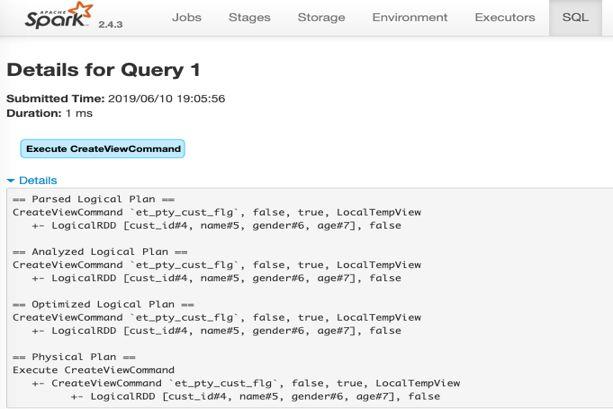The image size is (613, 409).
Task: Click the Execute CreateViewCommand plan node
Action: [x=102, y=149]
